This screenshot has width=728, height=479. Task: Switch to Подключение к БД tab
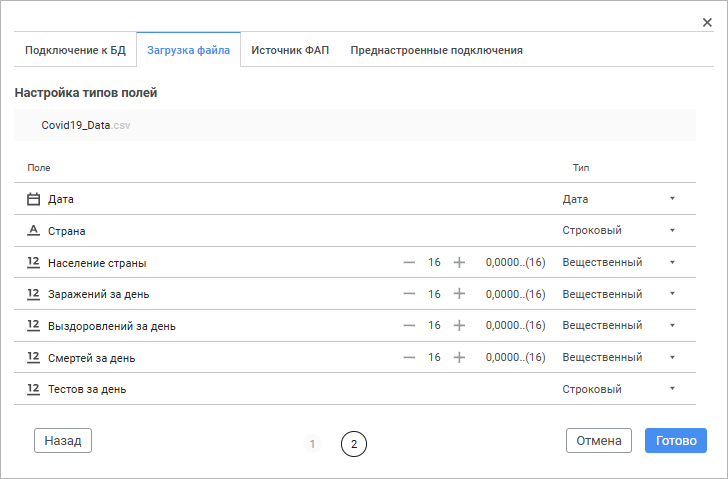75,50
